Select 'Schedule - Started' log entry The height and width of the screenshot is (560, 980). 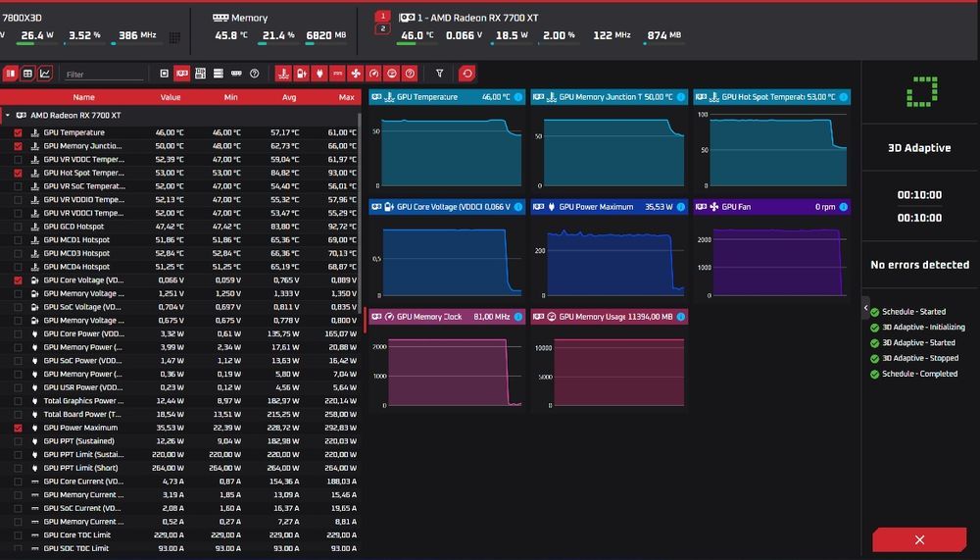coord(913,312)
